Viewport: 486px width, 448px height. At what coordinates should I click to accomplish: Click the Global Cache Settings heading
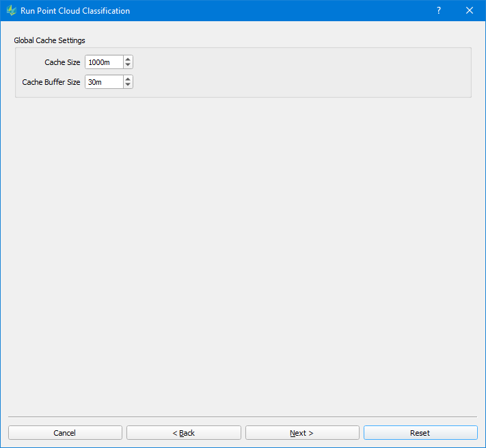49,40
